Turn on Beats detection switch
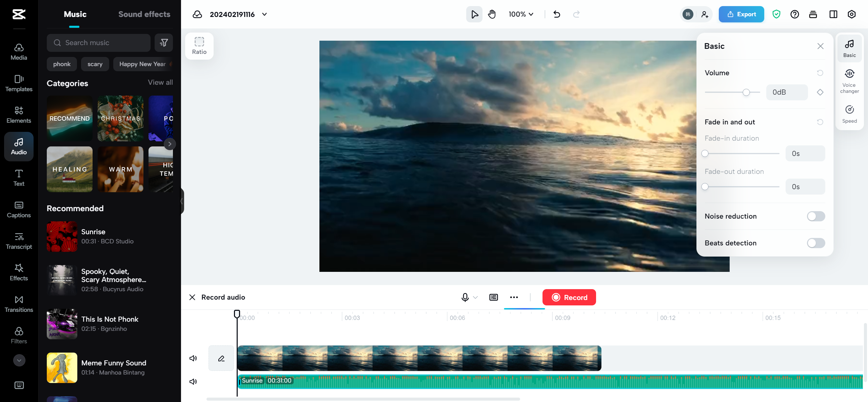868x402 pixels. click(x=816, y=243)
